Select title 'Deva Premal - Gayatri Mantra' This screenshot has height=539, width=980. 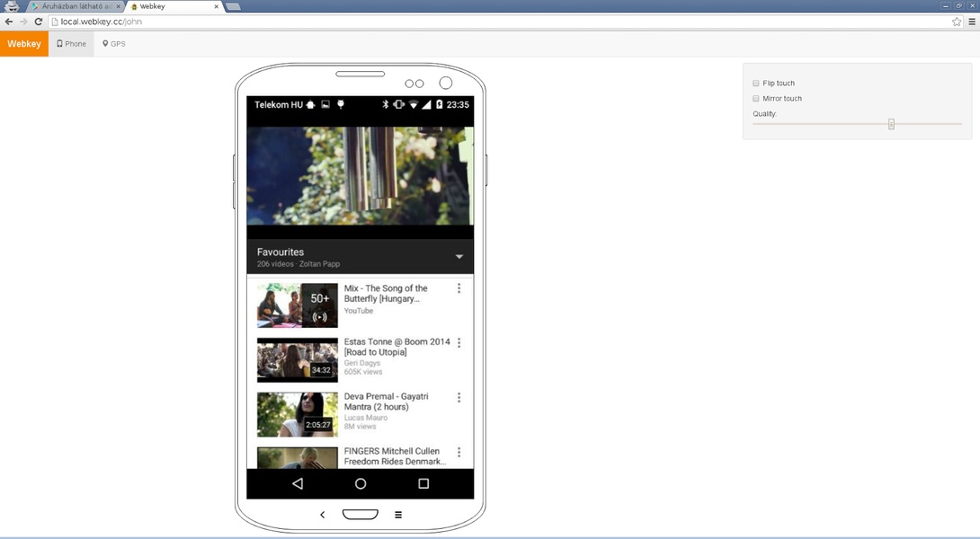[x=387, y=402]
